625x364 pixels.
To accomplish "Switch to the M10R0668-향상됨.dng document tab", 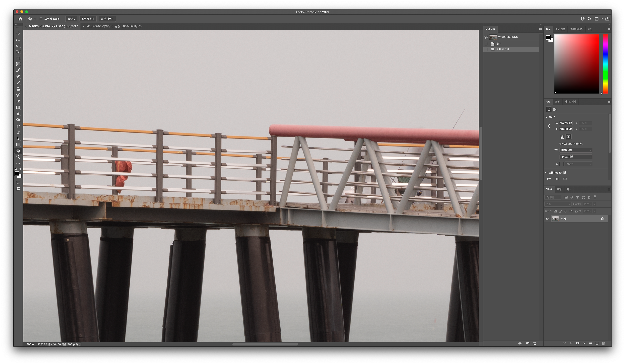I will click(x=114, y=26).
